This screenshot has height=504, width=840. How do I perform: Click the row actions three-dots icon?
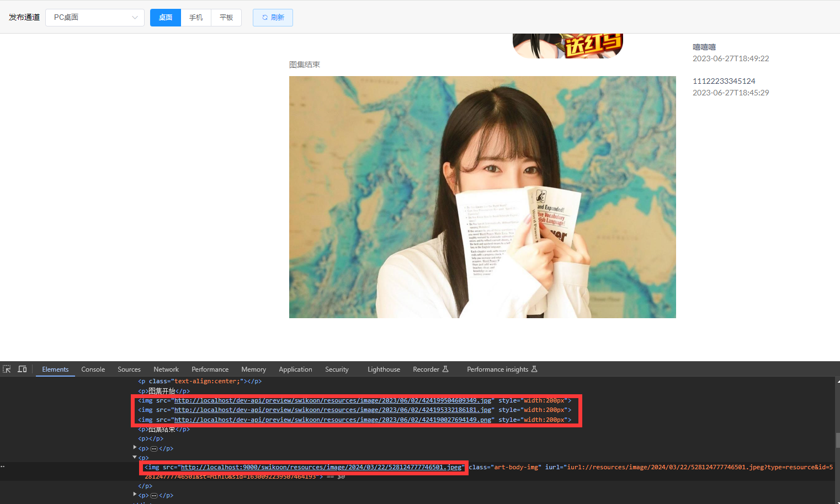[3, 467]
